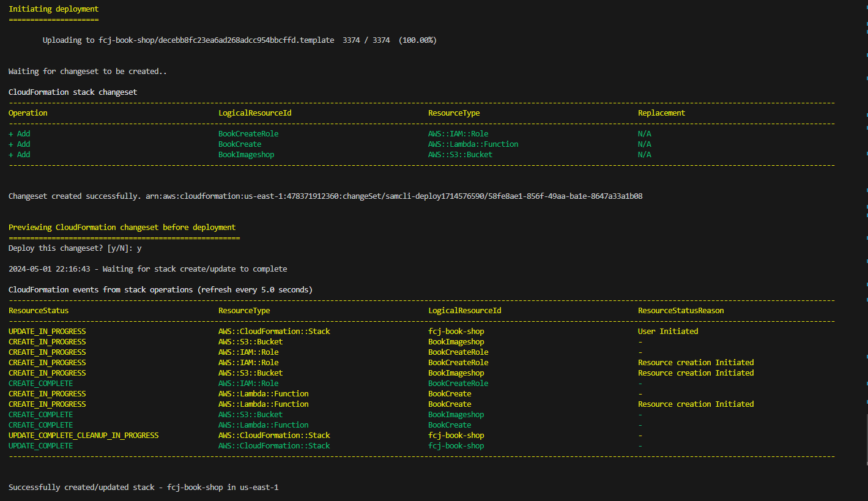Select the uploaded template path fcj-book-shop/decebb8fc...template
Image resolution: width=868 pixels, height=501 pixels.
pyautogui.click(x=217, y=40)
